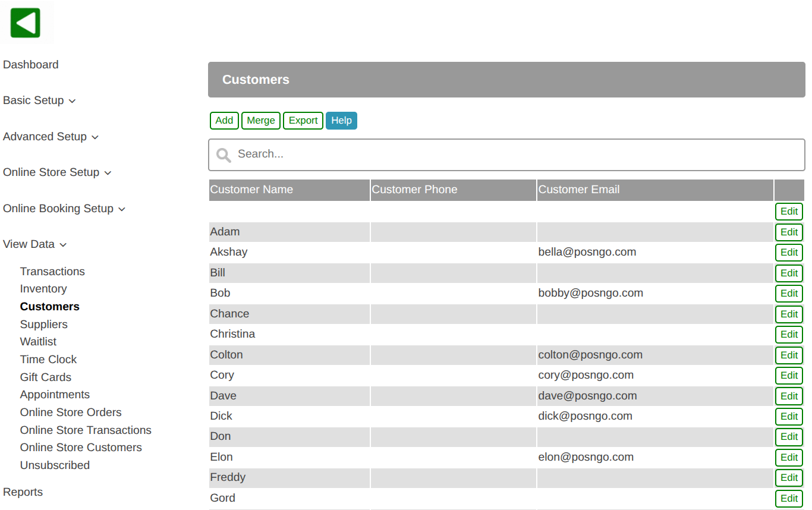The width and height of the screenshot is (812, 510).
Task: Open the Inventory view
Action: pos(43,289)
